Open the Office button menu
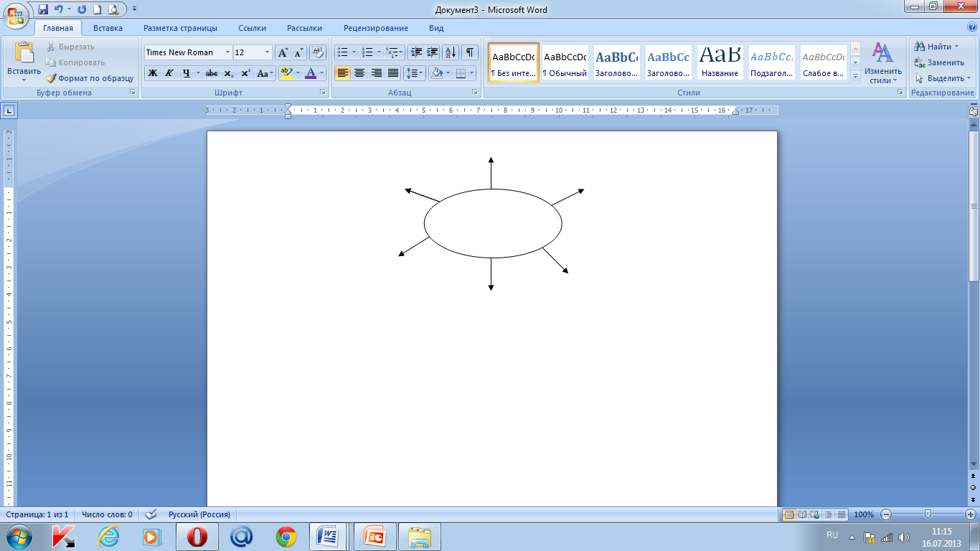 [16, 14]
